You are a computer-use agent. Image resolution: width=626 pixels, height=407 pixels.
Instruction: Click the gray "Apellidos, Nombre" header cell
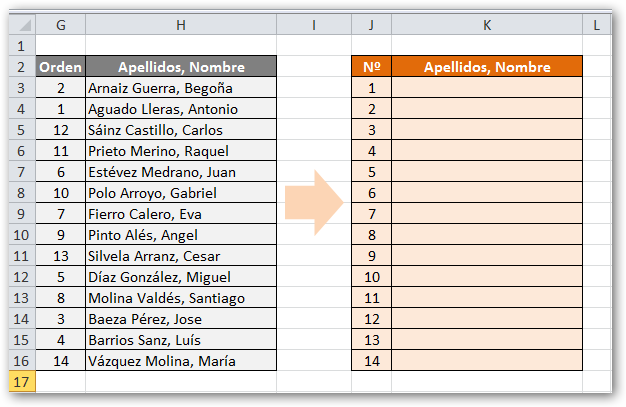pos(180,67)
